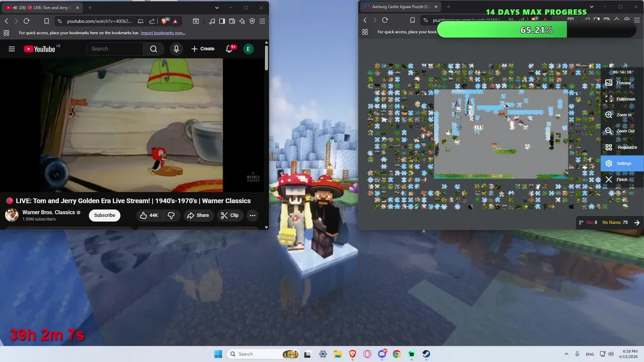
Task: Open Leo AI sparkle icon in YouTube window
Action: click(242, 21)
